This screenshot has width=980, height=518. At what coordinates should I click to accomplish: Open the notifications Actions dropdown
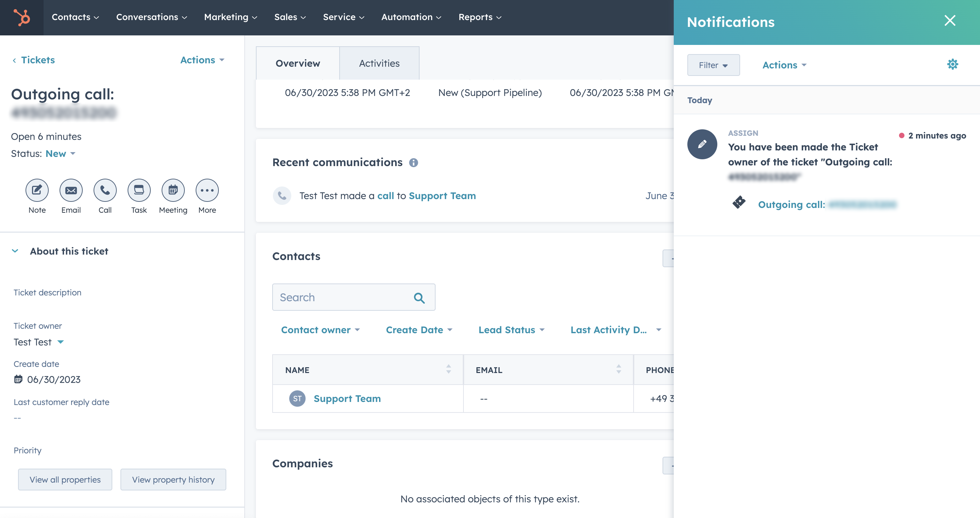(x=784, y=65)
